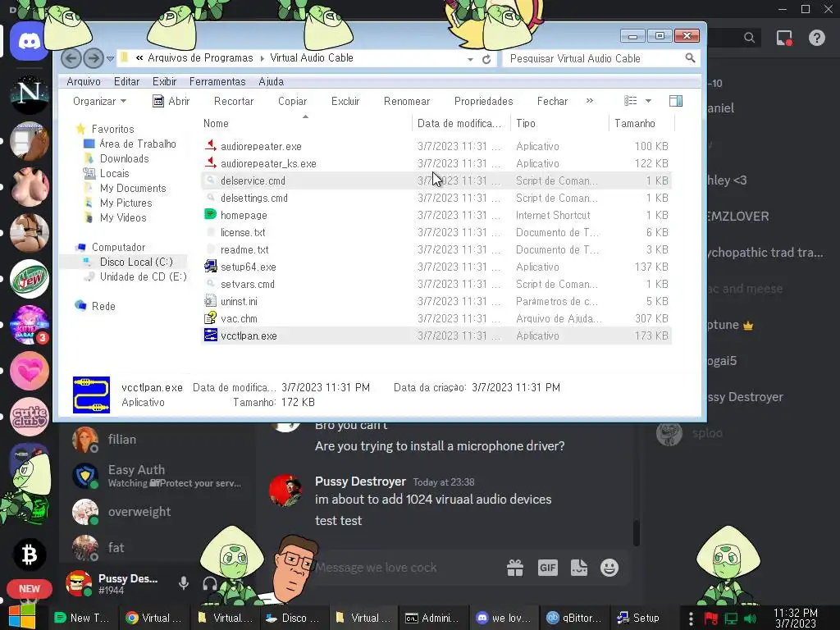This screenshot has height=630, width=840.
Task: Toggle the preview pane icon
Action: click(x=676, y=101)
